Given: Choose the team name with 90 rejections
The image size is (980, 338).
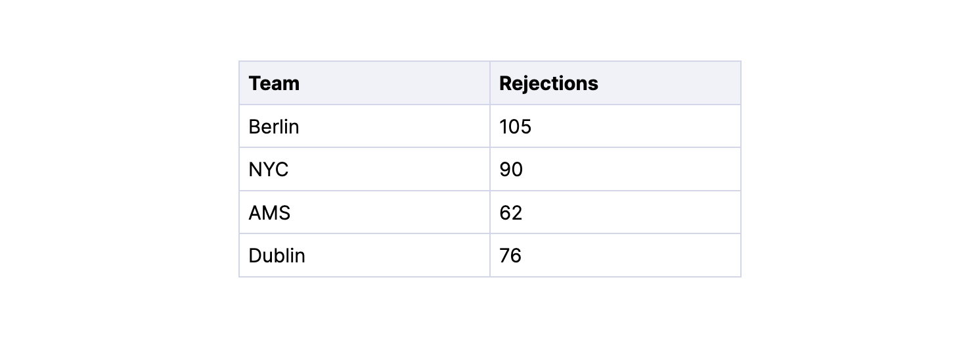Looking at the screenshot, I should (365, 170).
